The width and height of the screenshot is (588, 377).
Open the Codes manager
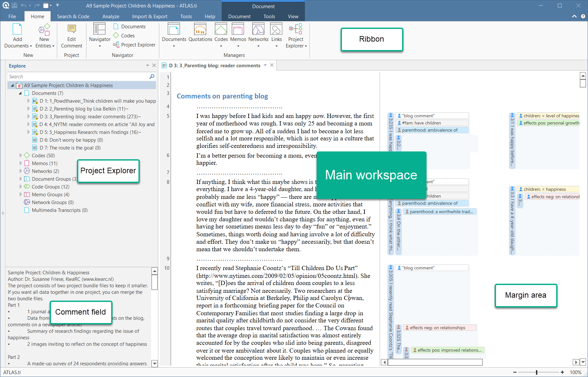point(221,35)
